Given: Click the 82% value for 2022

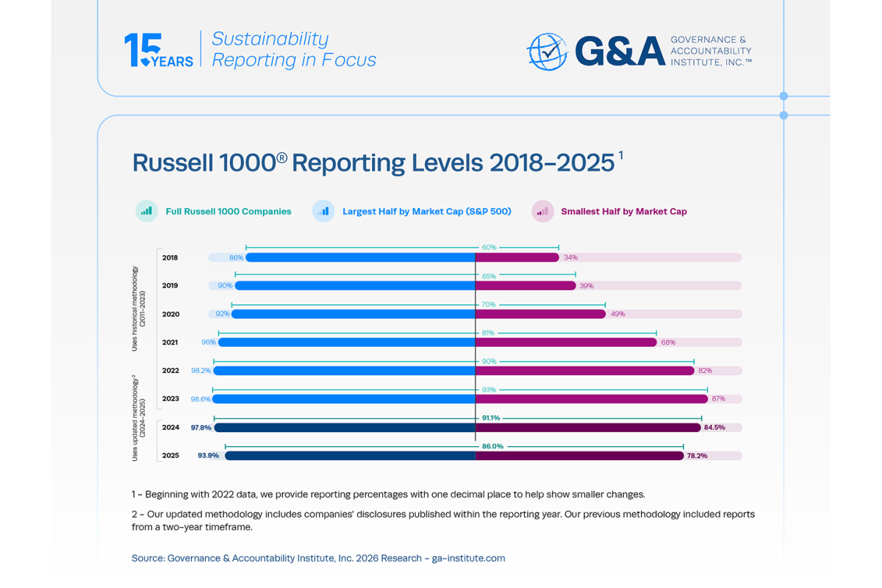Looking at the screenshot, I should coord(705,371).
